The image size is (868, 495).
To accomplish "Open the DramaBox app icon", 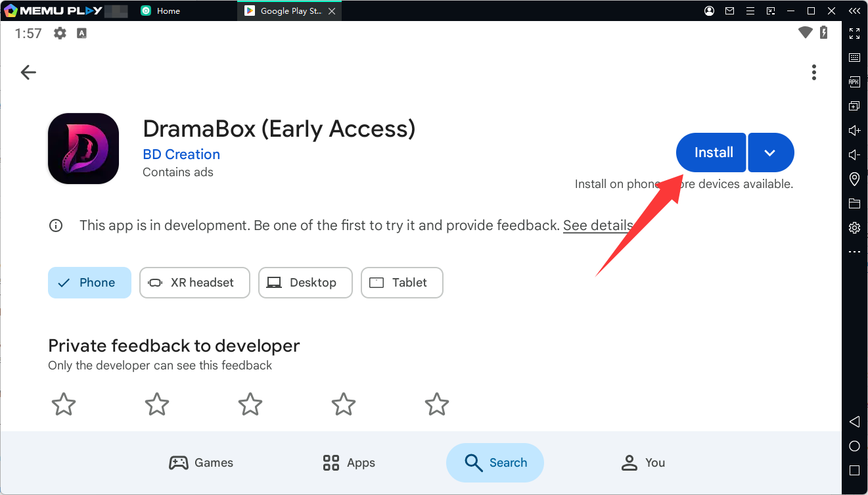I will 83,149.
